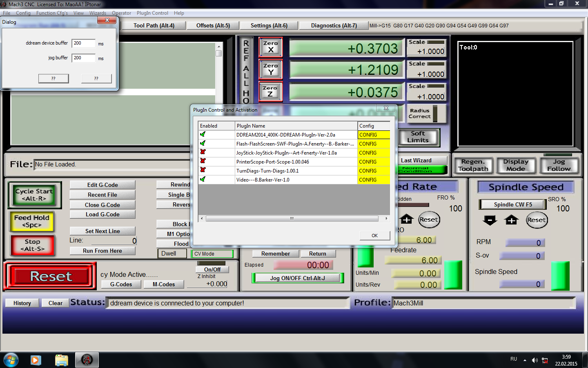Open the Load G-Code dialog

pos(102,214)
